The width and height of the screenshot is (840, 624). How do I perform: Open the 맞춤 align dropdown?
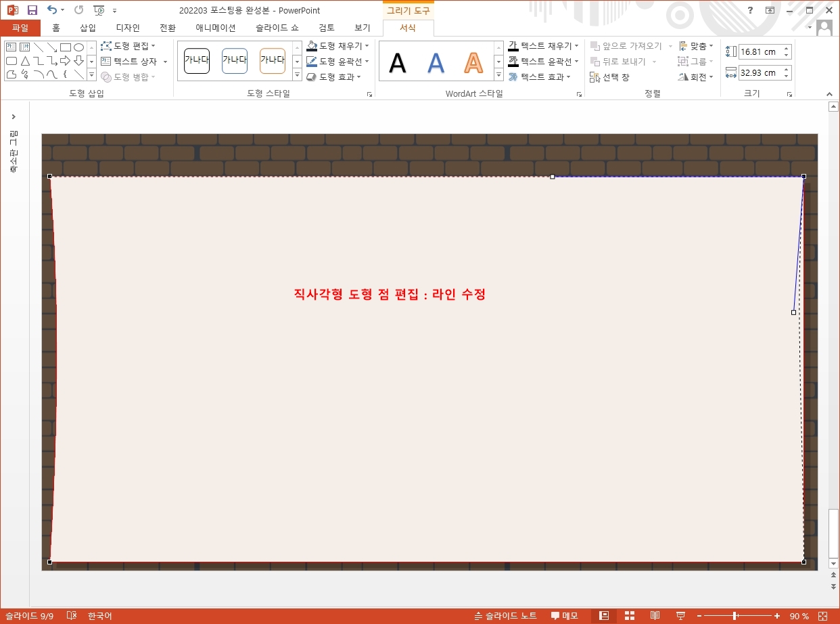pos(697,46)
